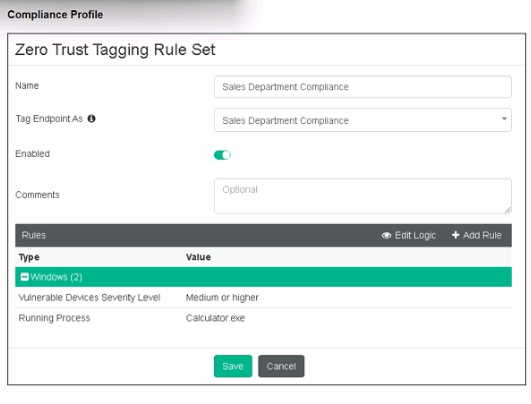Select the Running Process rule row
The width and height of the screenshot is (531, 404).
263,318
